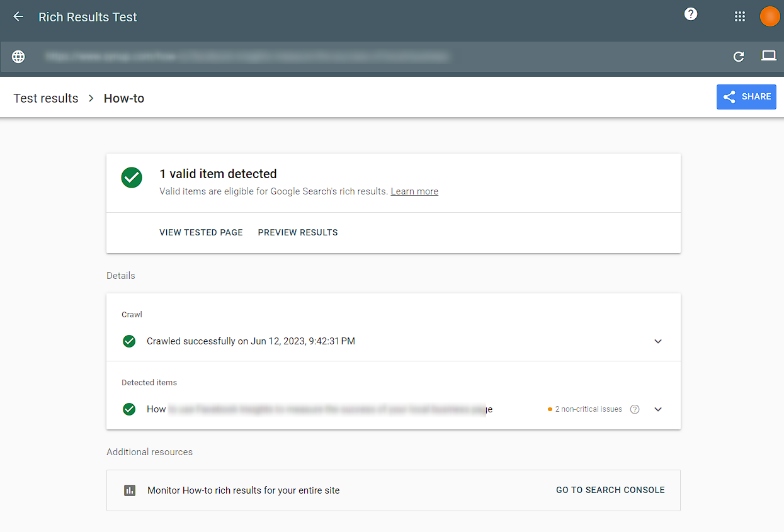Screen dimensions: 784x532
Task: Click the blurred URL input field
Action: point(247,57)
